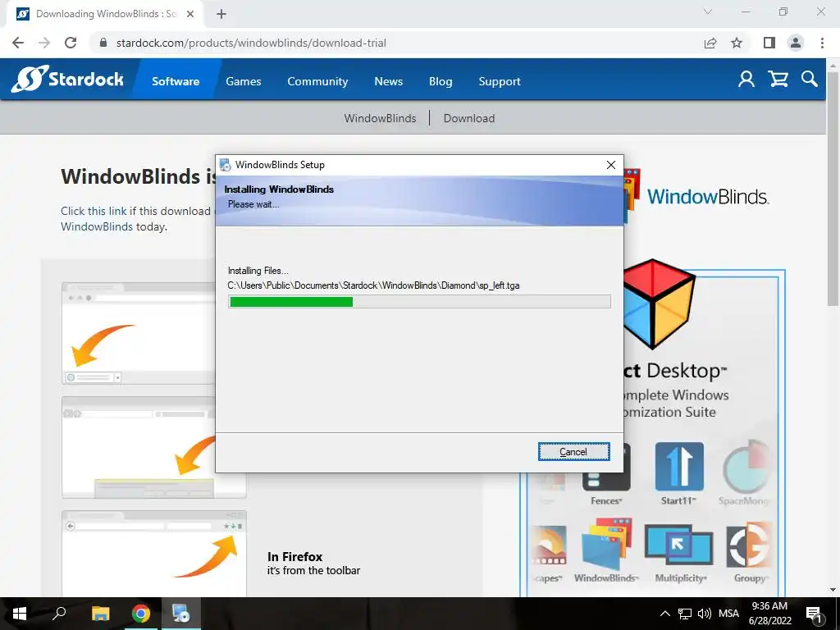Viewport: 840px width, 630px height.
Task: Click the address bar URL
Action: click(x=251, y=43)
